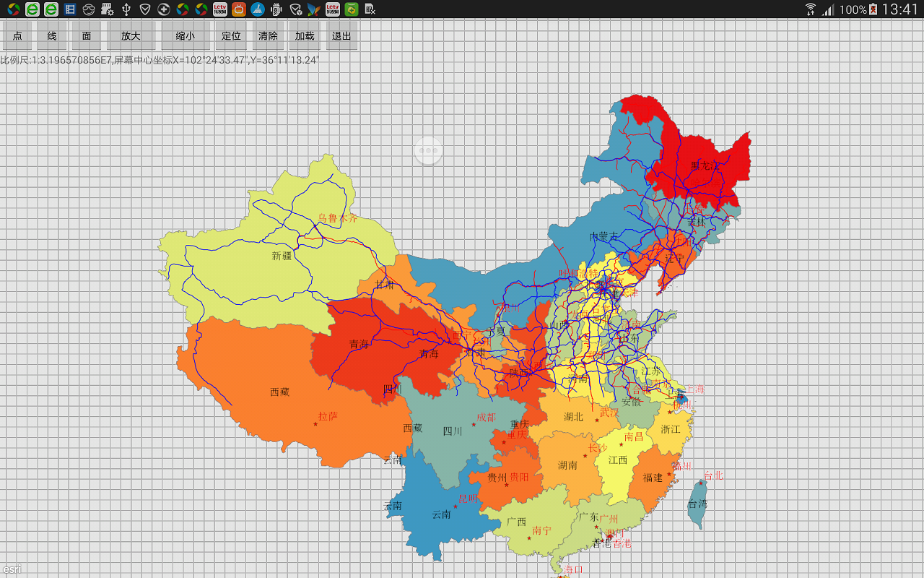Screen dimensions: 924x578
Task: Select the 线 (line) drawing tool
Action: tap(52, 35)
